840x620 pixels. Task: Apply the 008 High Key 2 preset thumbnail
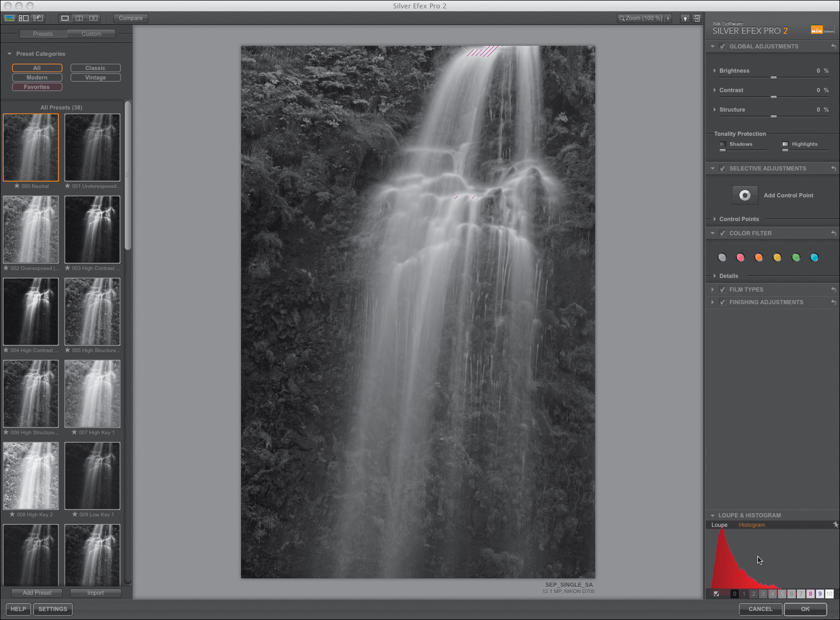31,476
